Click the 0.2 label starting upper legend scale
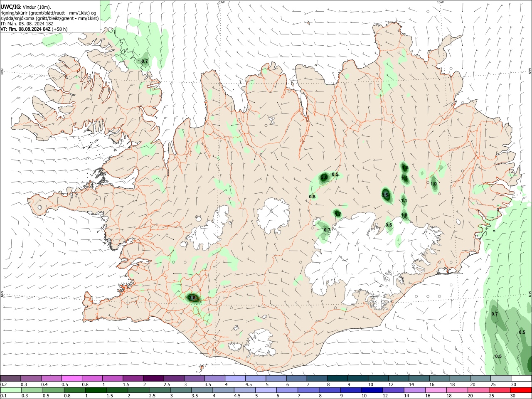 (x=4, y=384)
